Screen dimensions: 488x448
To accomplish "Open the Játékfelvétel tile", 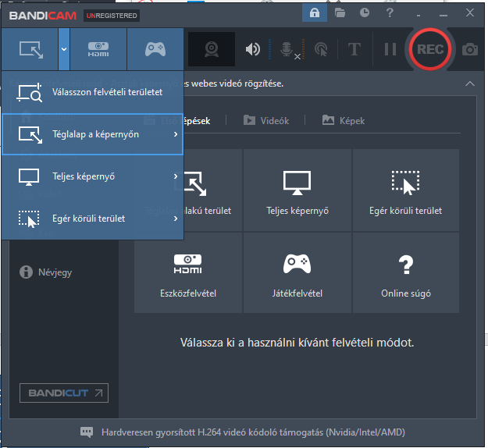I will click(297, 273).
